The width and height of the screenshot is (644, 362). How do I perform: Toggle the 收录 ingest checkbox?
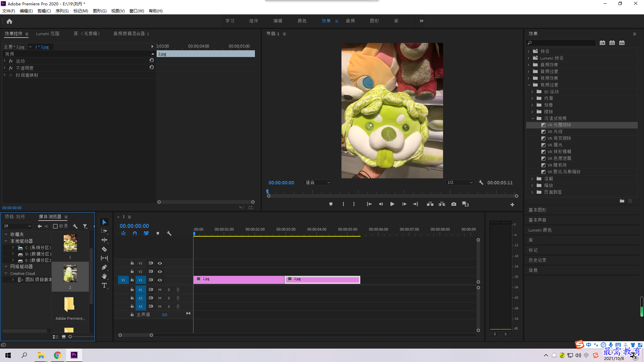pyautogui.click(x=56, y=226)
